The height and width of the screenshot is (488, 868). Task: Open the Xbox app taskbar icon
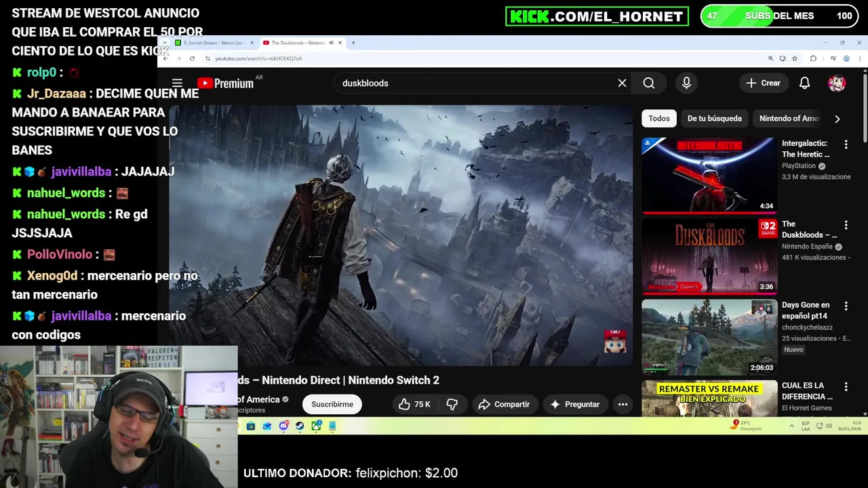[316, 426]
